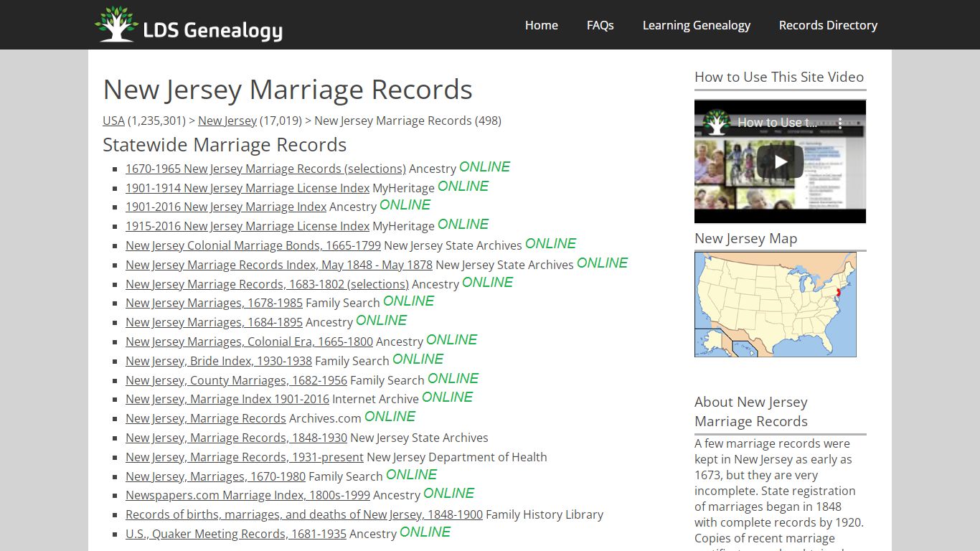Open New Jersey, Marriage Records, 1931-present

(245, 457)
